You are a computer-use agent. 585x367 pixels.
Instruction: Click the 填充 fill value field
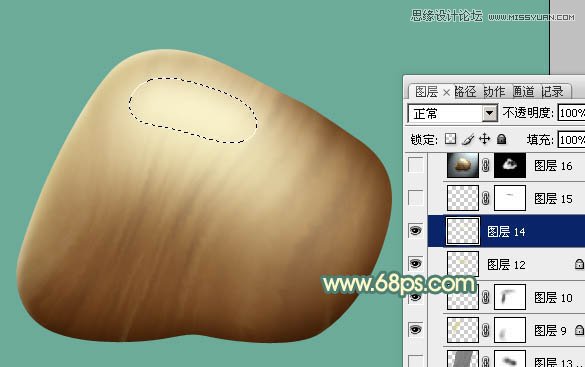[571, 140]
